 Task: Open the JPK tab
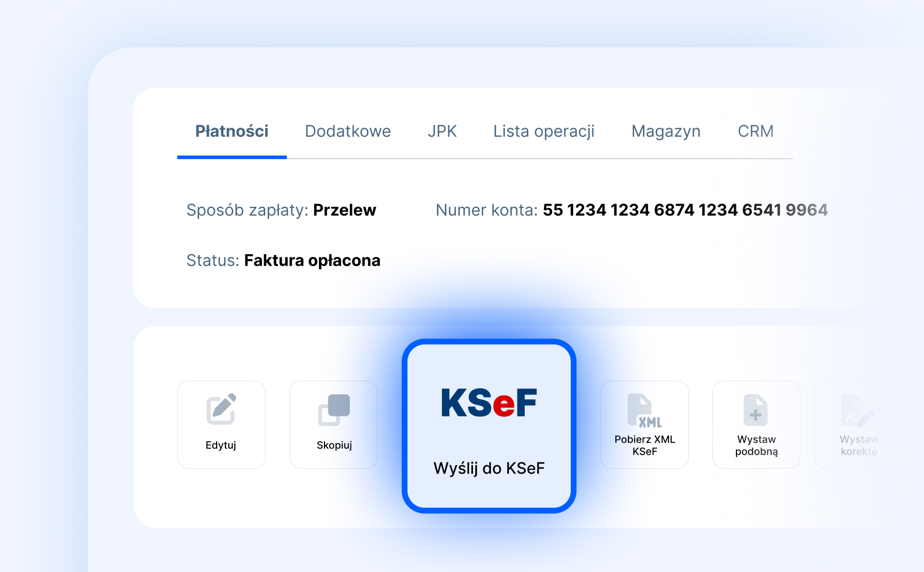[442, 131]
